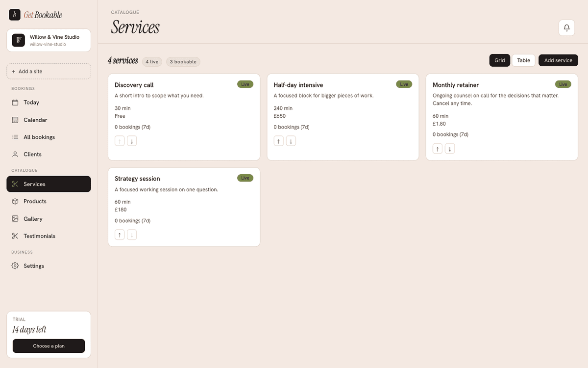This screenshot has width=588, height=368.
Task: Switch to Grid view
Action: click(x=499, y=60)
